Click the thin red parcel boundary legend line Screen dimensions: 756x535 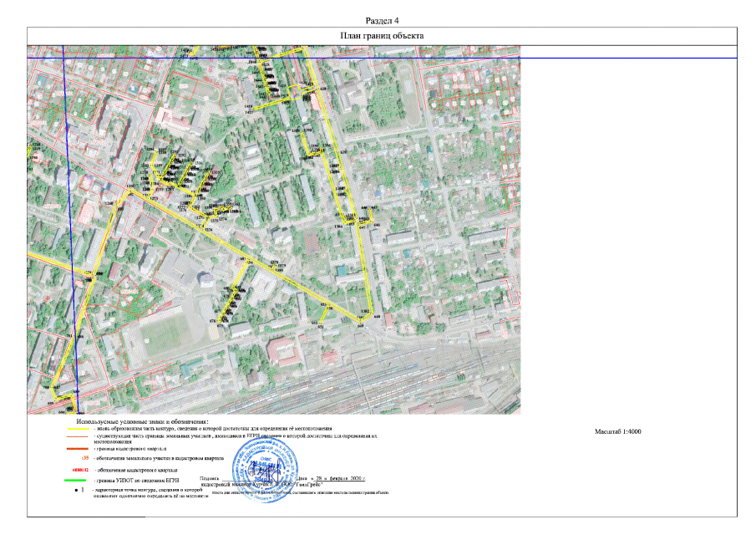click(x=79, y=437)
